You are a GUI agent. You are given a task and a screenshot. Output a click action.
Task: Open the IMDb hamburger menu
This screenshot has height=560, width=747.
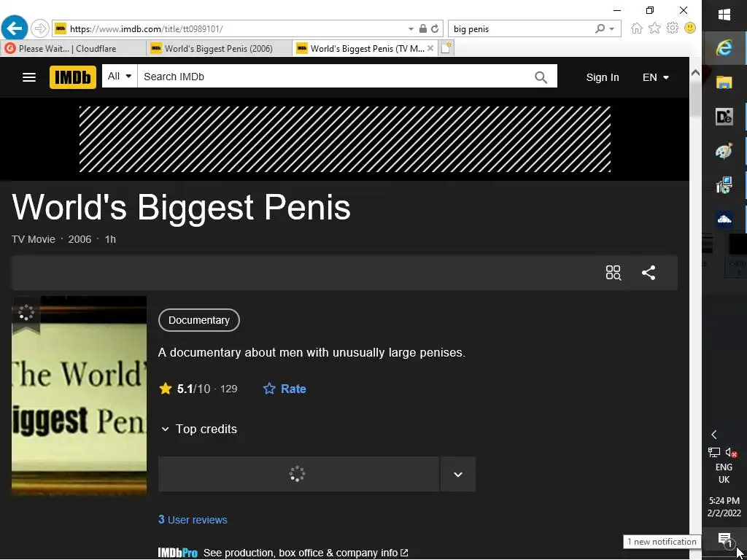pyautogui.click(x=29, y=77)
